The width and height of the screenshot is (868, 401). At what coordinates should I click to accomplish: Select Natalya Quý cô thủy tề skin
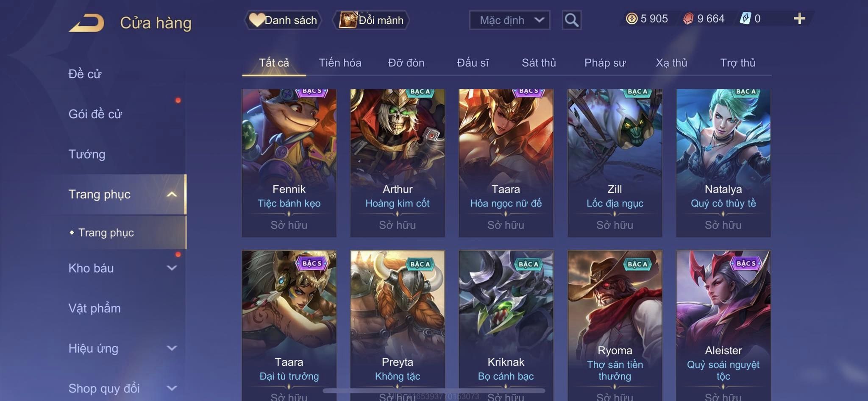pos(723,163)
